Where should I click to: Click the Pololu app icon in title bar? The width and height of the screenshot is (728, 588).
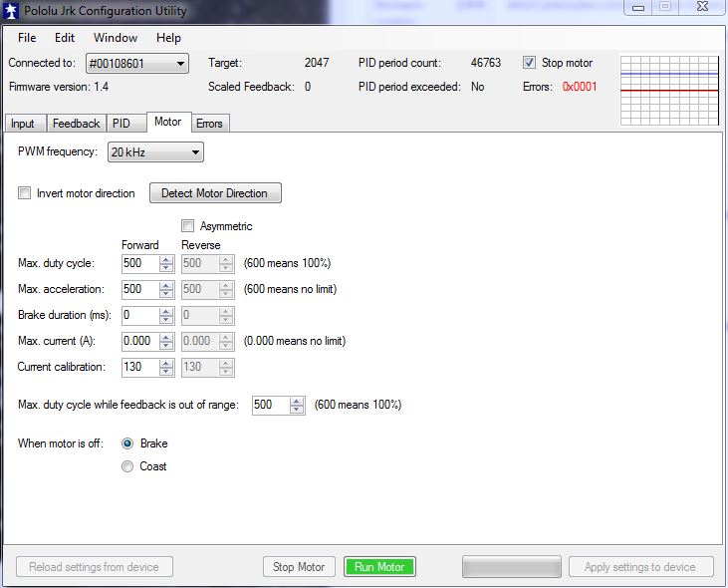tap(11, 11)
